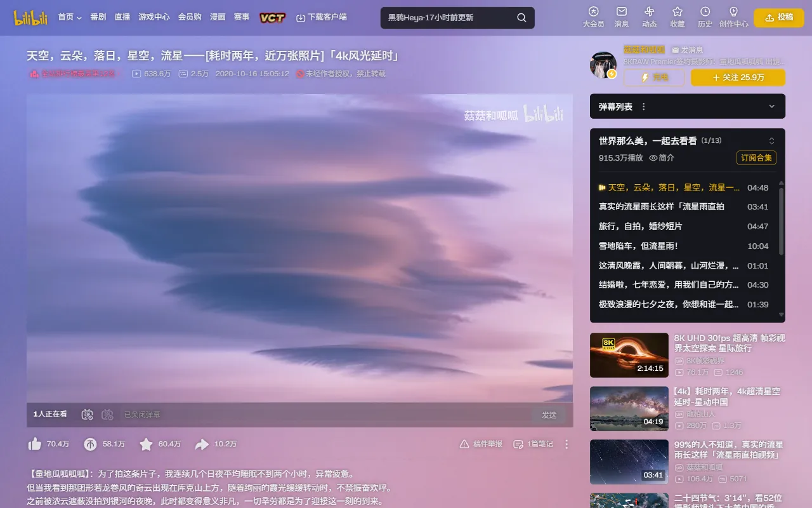Open more options beside 弹幕列表

[x=643, y=107]
